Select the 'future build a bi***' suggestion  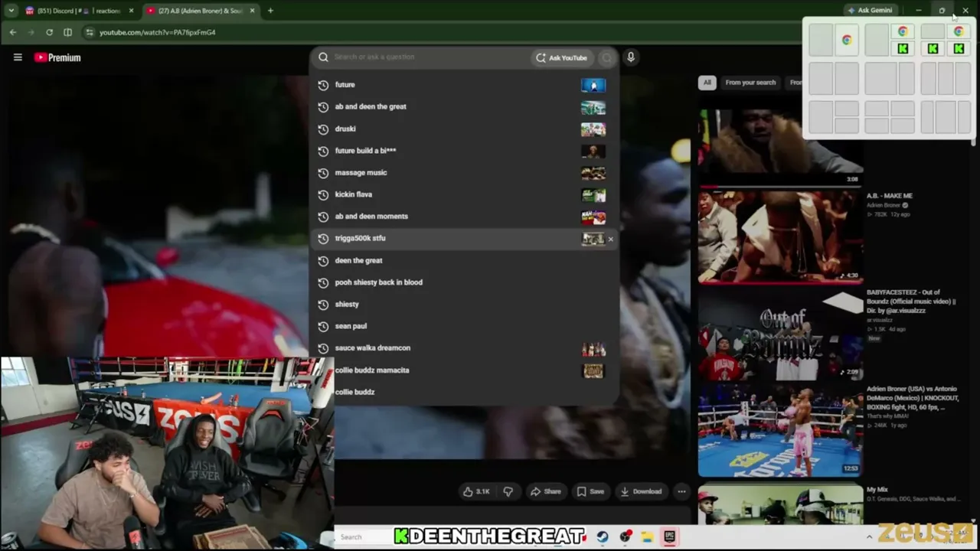coord(464,151)
